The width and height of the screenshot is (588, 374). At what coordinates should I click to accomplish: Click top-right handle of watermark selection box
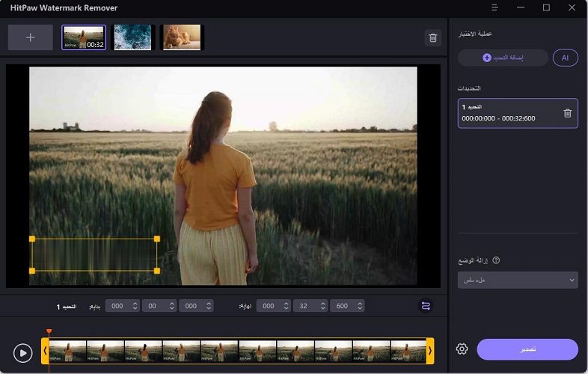pos(157,239)
